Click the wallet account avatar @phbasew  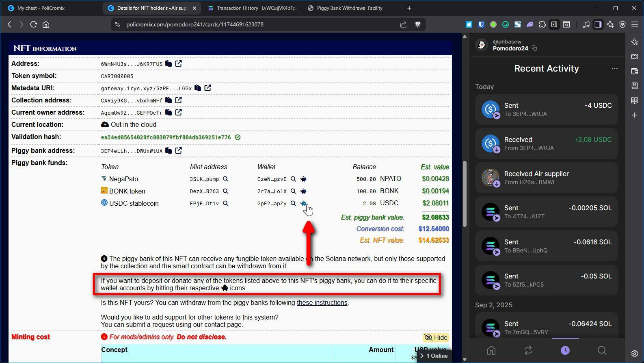click(482, 45)
